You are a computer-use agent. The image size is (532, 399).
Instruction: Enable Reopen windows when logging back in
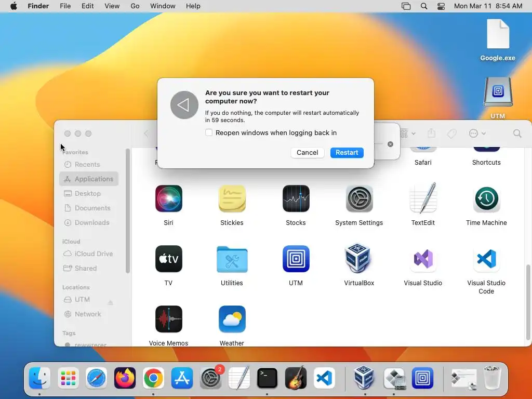[x=209, y=132]
